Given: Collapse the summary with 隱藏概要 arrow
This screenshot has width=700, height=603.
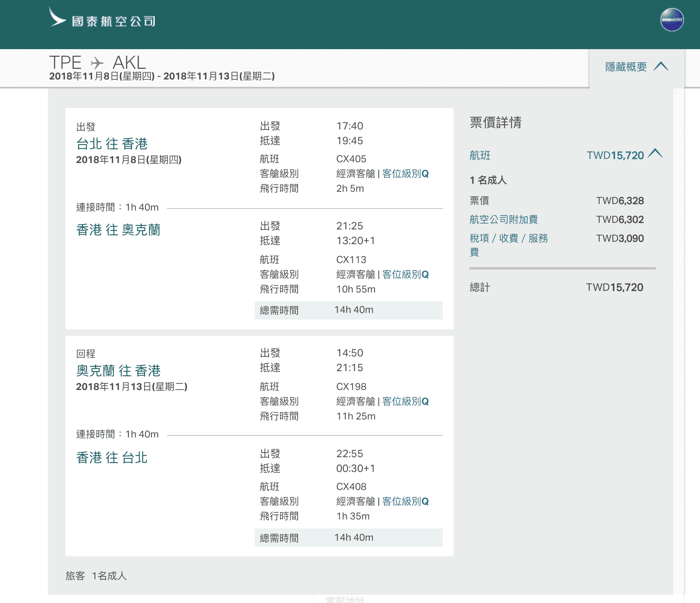Looking at the screenshot, I should [x=661, y=66].
